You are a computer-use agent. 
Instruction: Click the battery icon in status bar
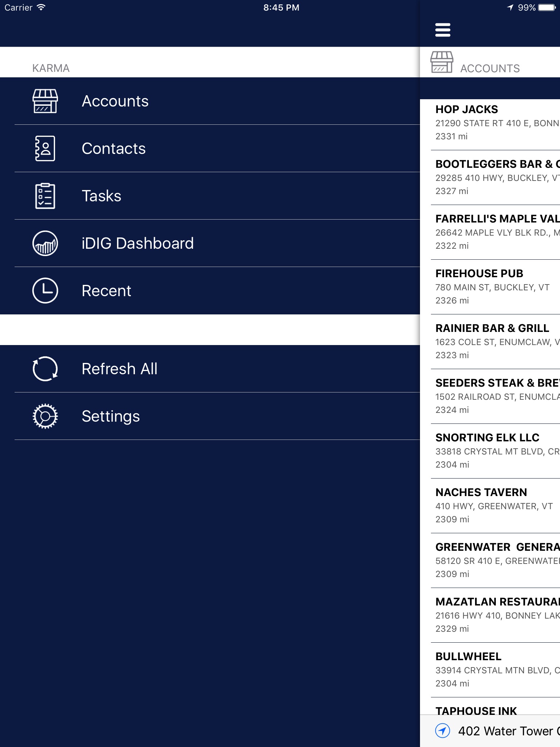click(x=547, y=8)
